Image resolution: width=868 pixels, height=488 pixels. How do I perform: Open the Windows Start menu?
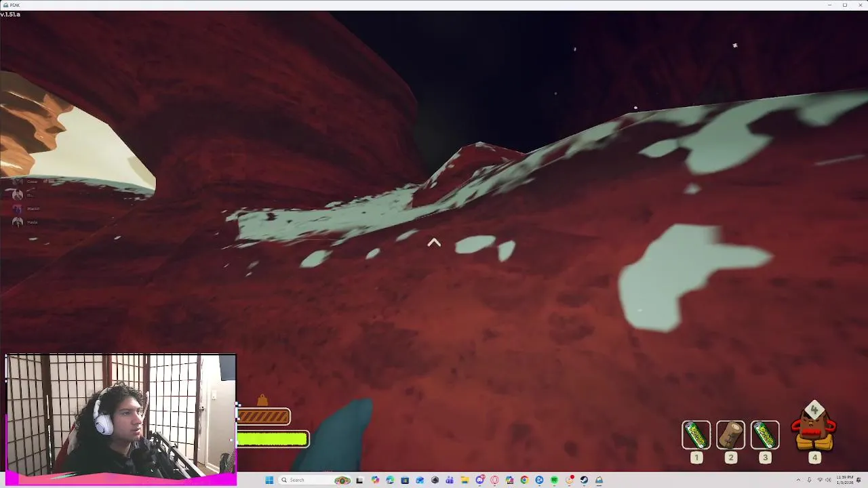pos(269,480)
